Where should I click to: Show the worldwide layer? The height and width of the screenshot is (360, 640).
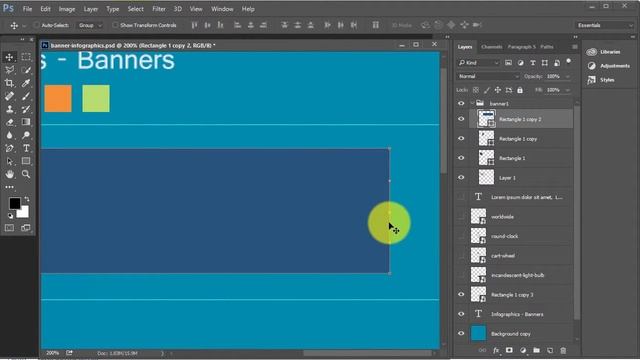[461, 216]
